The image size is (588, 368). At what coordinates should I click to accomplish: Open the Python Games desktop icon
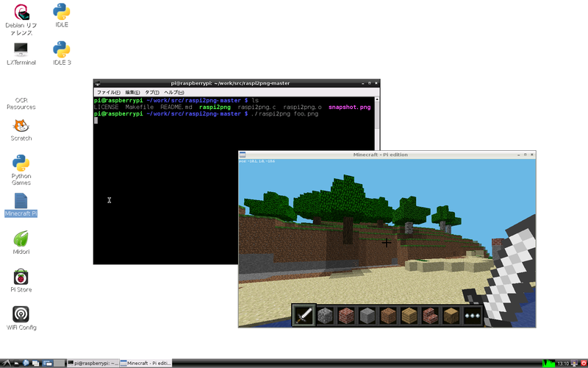coord(21,170)
